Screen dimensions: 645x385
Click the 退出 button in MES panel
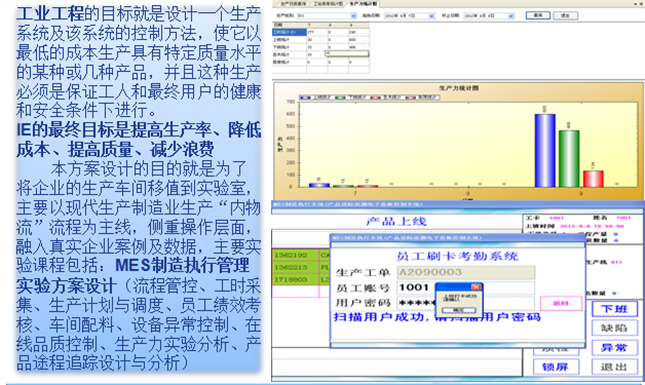coord(614,366)
